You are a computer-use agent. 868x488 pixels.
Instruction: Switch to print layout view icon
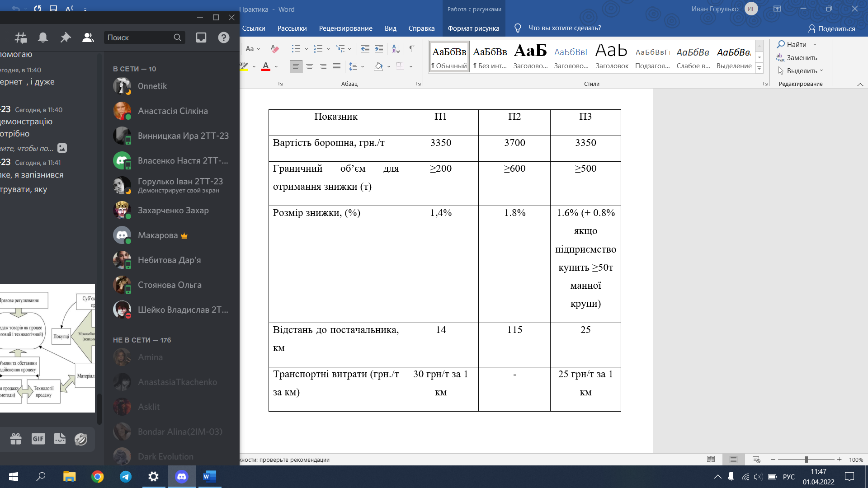coord(733,460)
